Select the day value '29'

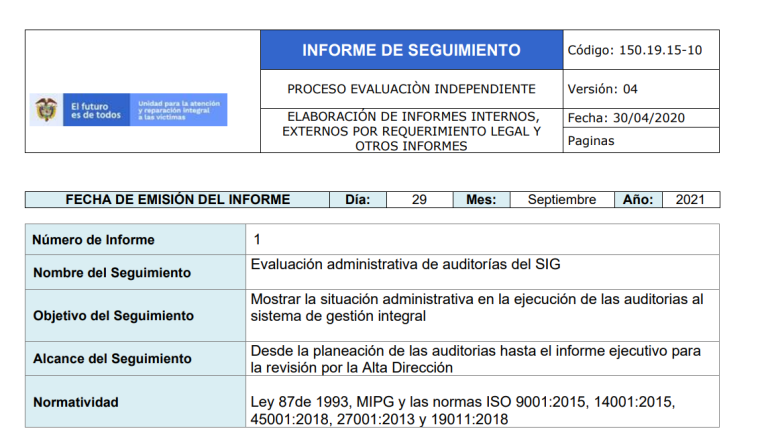[419, 199]
